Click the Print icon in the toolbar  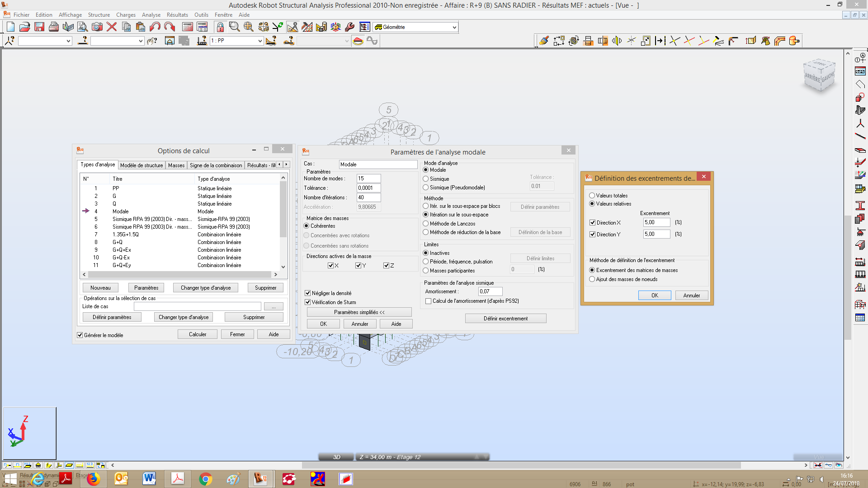click(x=54, y=27)
